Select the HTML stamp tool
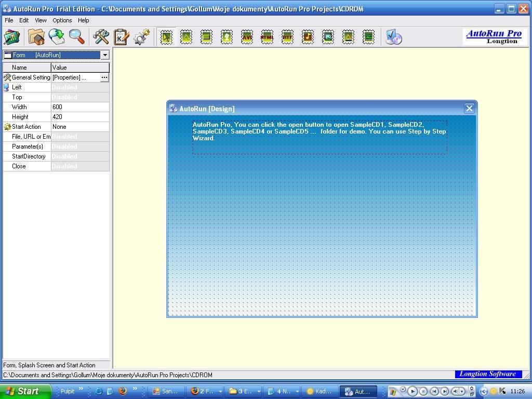The width and height of the screenshot is (532, 399). tap(267, 37)
